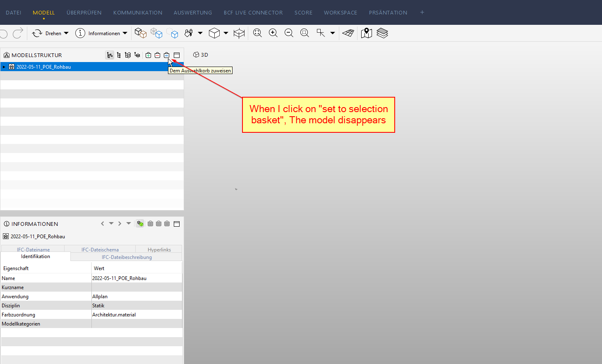Screen dimensions: 602x364
Task: Click the map location pin icon
Action: click(x=367, y=33)
